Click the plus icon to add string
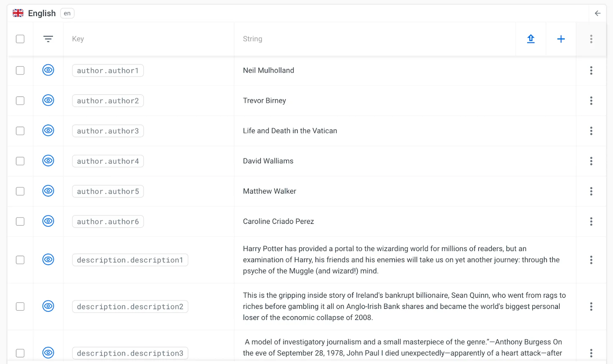The image size is (613, 364). [x=561, y=39]
